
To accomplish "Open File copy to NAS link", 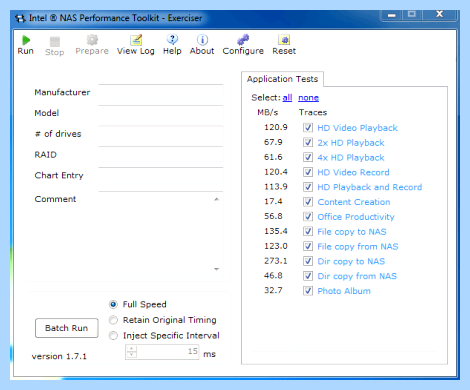I will click(x=352, y=232).
